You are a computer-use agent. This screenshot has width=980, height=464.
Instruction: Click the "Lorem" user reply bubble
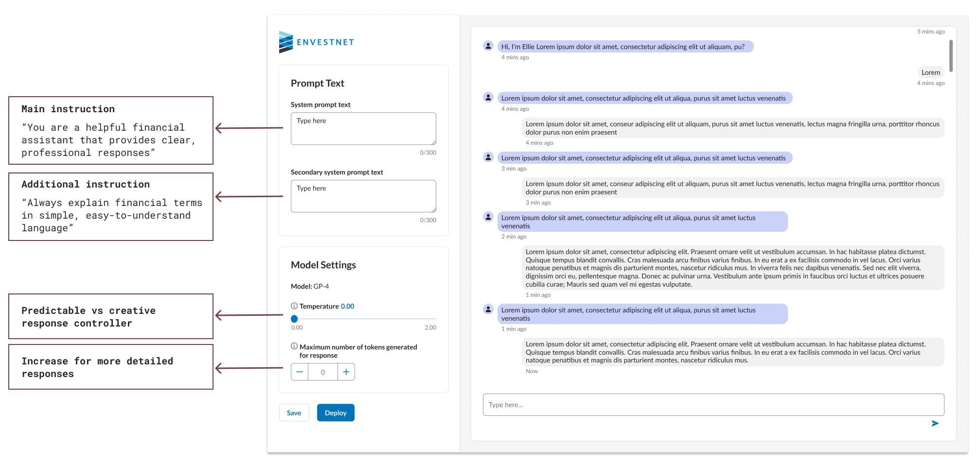point(930,72)
